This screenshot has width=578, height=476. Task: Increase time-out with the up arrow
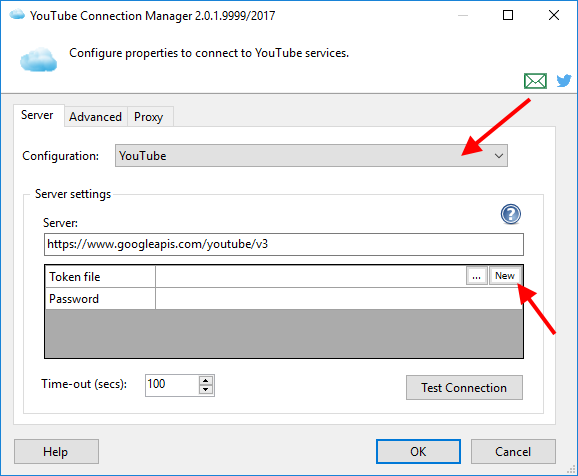click(x=206, y=381)
